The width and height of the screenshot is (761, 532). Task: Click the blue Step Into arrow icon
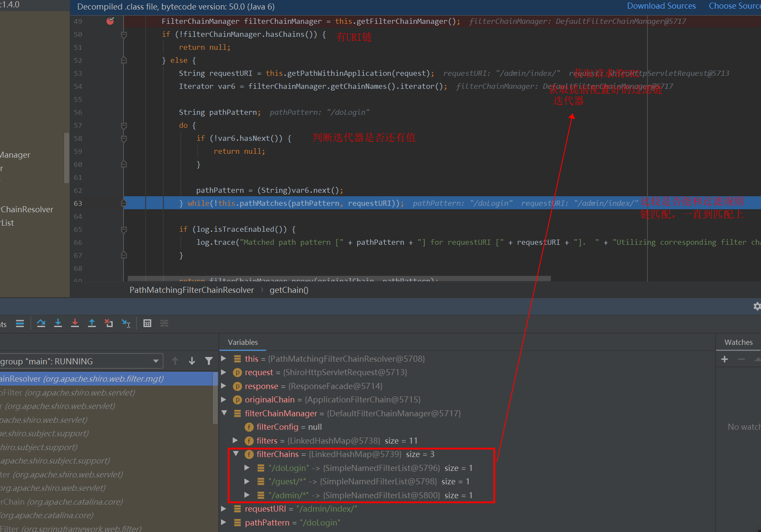pyautogui.click(x=58, y=323)
